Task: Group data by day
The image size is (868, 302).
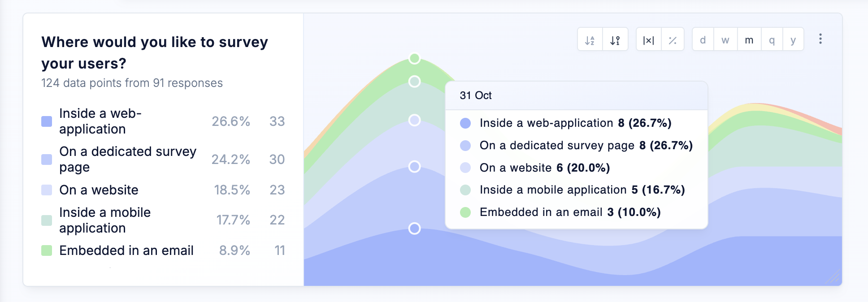Action: [703, 40]
